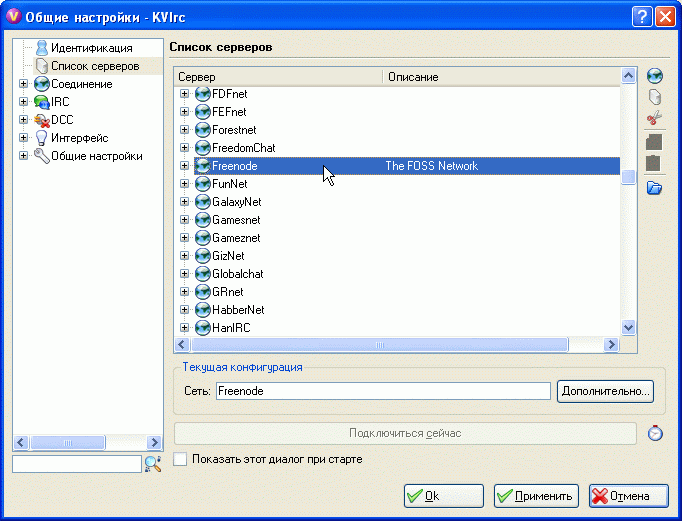Click the Сервер column header
682x521 pixels.
coord(279,77)
